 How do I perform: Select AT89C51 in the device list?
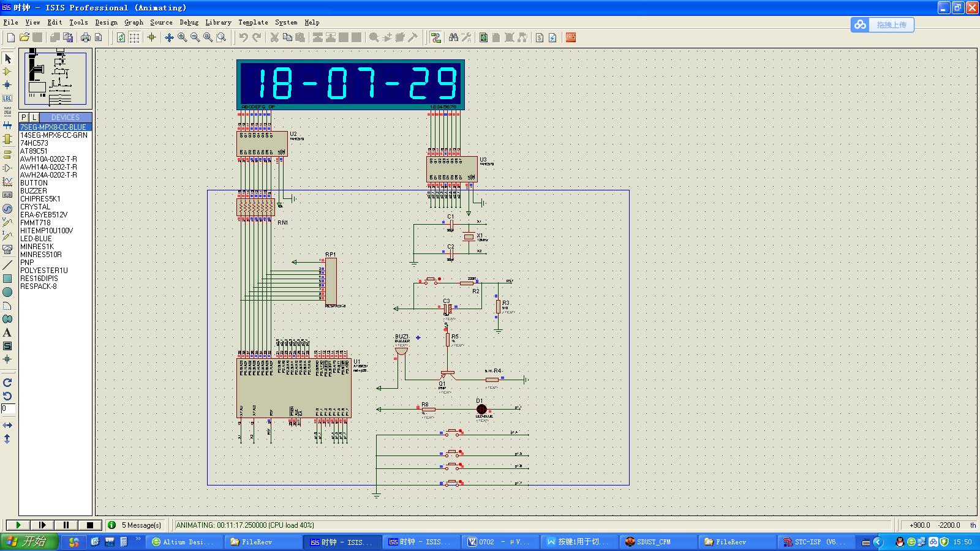(34, 151)
